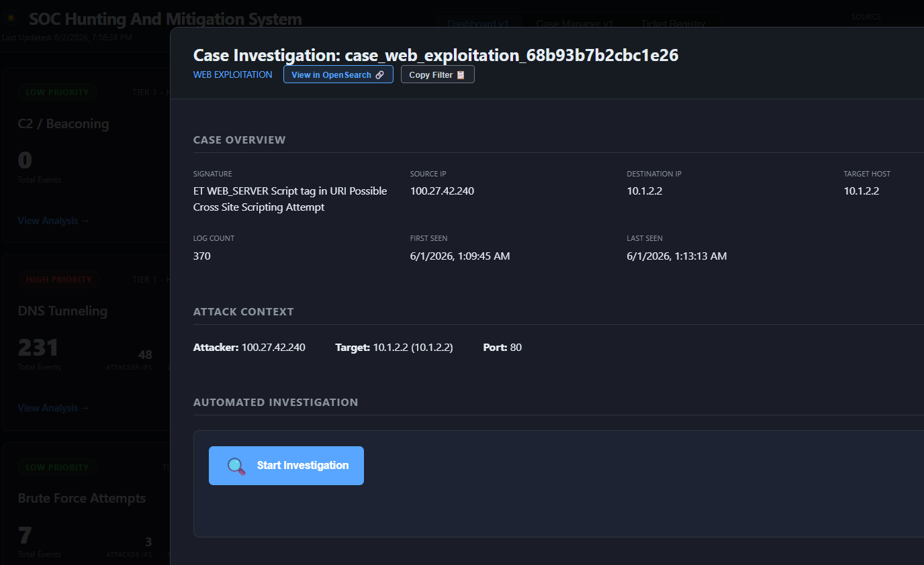
Task: Click the LOW PRIORITY badge on Brute Force
Action: coord(57,468)
